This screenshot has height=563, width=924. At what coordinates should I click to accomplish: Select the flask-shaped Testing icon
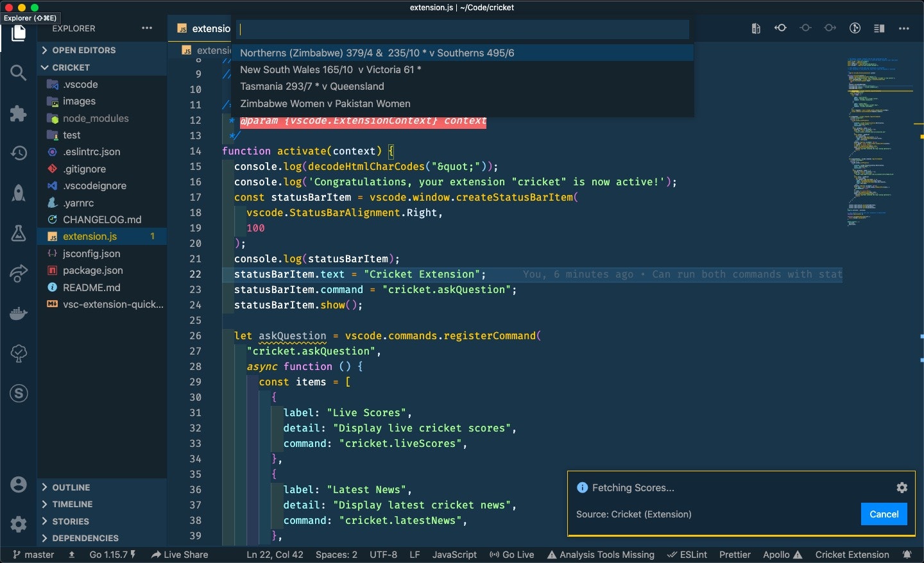tap(17, 233)
